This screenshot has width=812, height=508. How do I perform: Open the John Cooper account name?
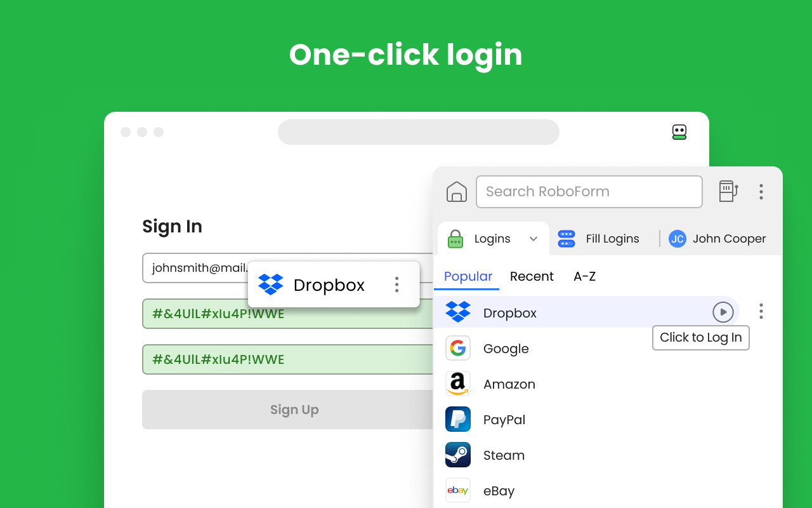tap(730, 239)
